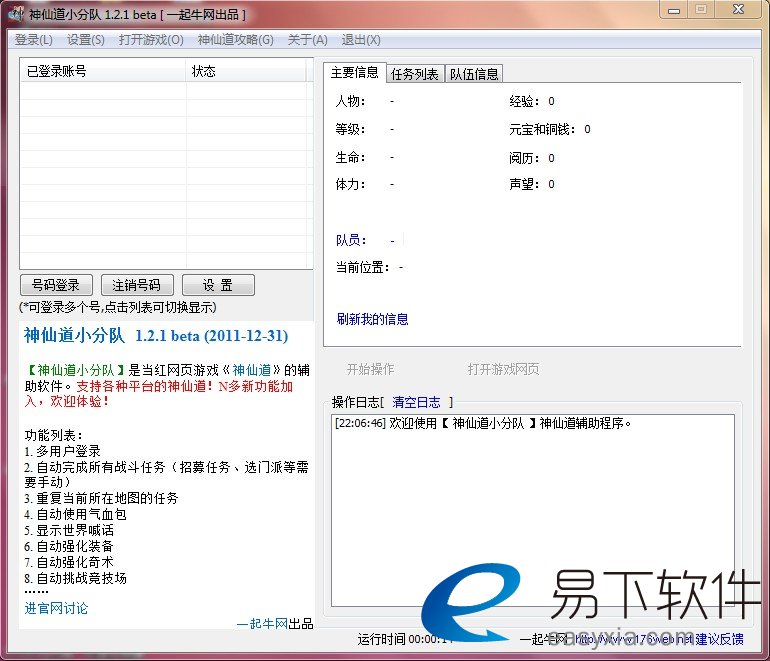
Task: Open the 打开游戏(O) menu
Action: pos(151,40)
